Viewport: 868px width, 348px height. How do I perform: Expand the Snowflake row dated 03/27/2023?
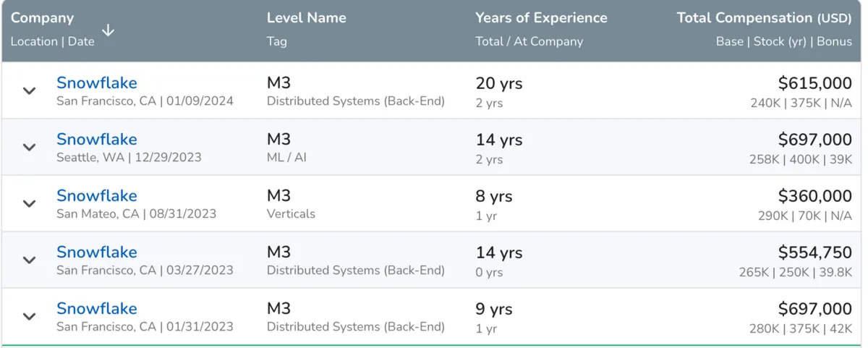29,260
